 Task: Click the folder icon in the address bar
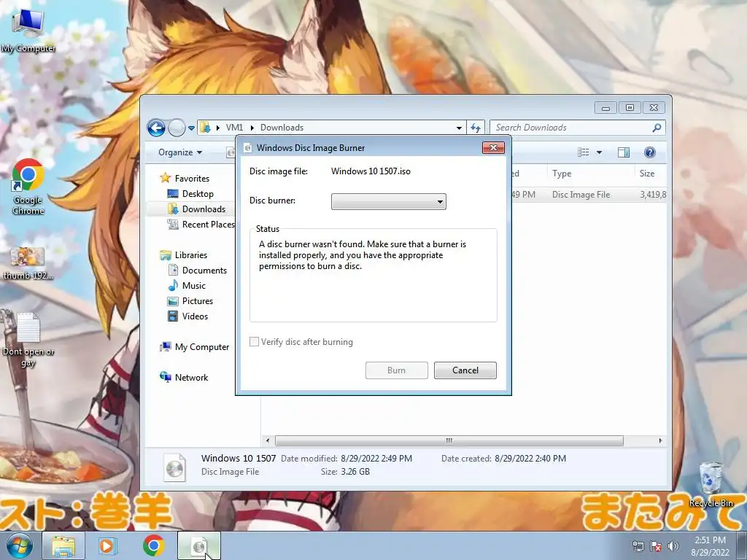click(x=205, y=128)
